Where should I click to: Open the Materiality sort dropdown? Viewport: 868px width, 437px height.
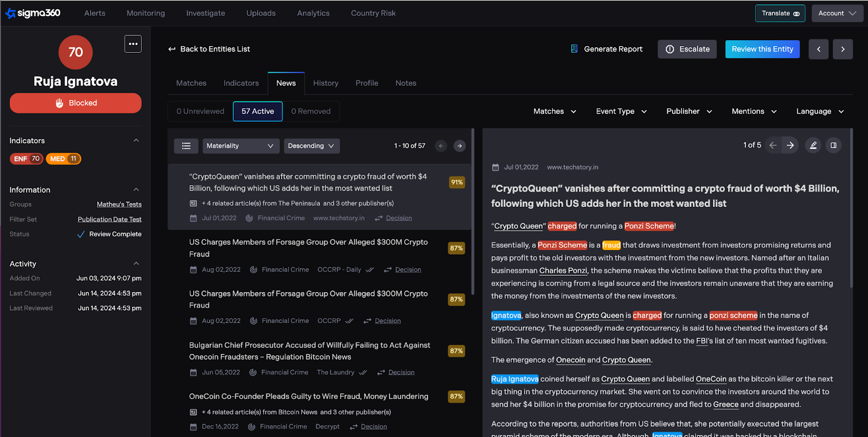[240, 146]
